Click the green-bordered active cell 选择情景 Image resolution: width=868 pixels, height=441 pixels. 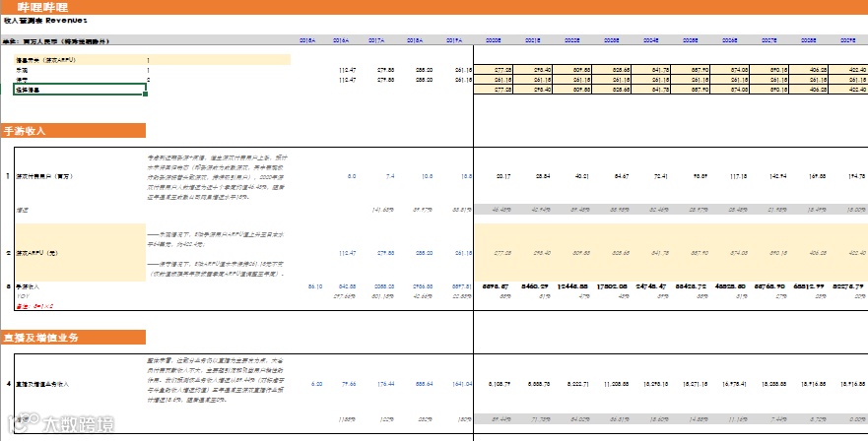[x=80, y=90]
